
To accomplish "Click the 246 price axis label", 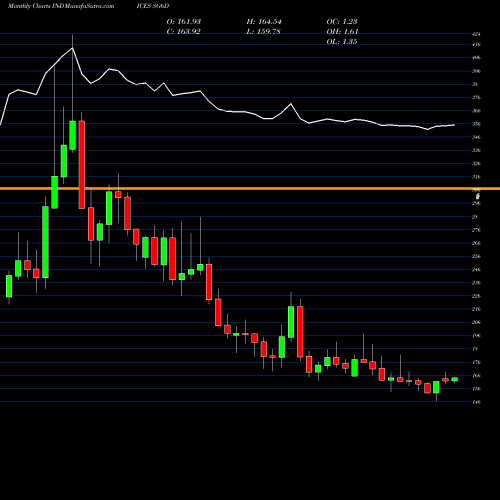I will (477, 270).
